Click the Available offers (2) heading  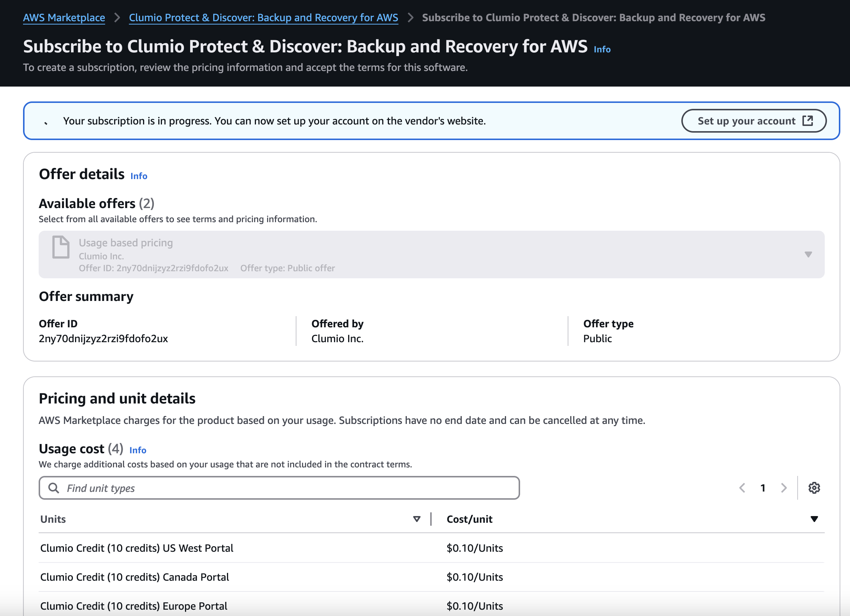(x=97, y=204)
